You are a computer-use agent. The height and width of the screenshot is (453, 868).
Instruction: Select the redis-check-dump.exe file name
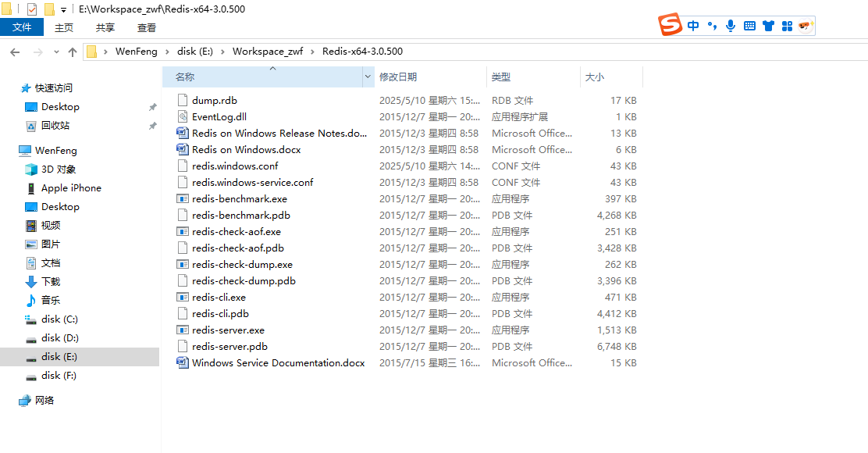242,265
